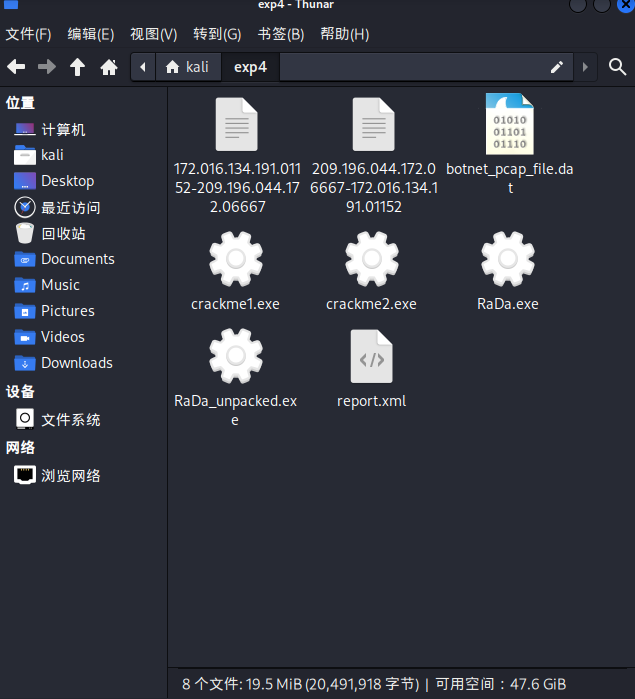Click the botnet_pcap_file.dat filename label
The width and height of the screenshot is (635, 699).
[510, 178]
